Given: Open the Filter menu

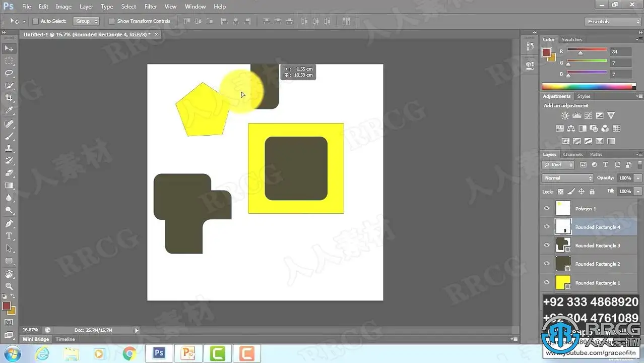Looking at the screenshot, I should click(x=151, y=7).
